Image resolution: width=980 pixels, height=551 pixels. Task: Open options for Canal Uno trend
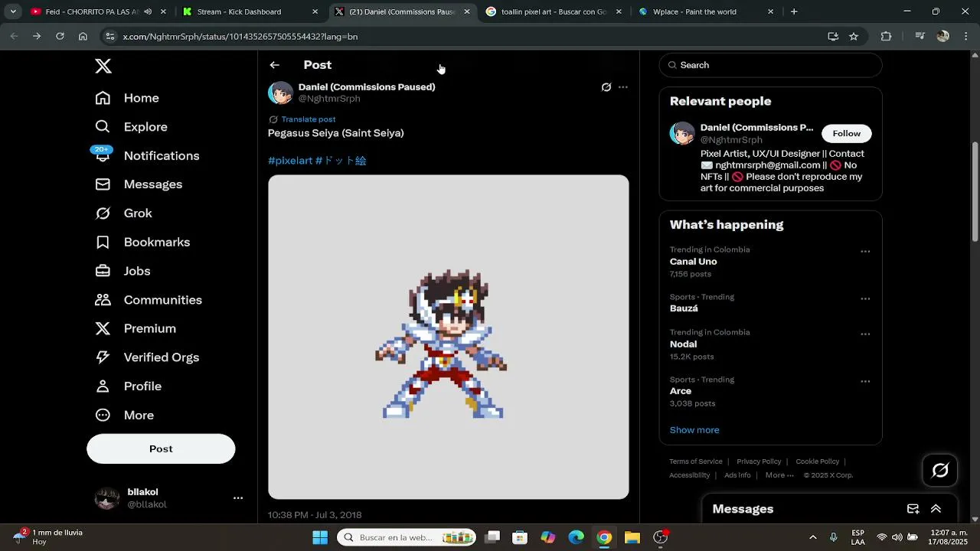tap(865, 252)
